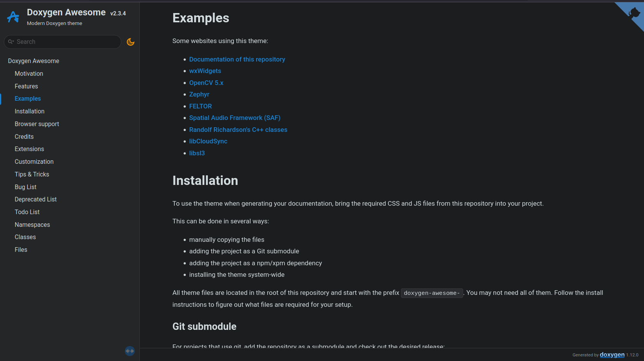Open Spatial Audio Framework (SAF) link
The image size is (644, 361).
coord(235,118)
